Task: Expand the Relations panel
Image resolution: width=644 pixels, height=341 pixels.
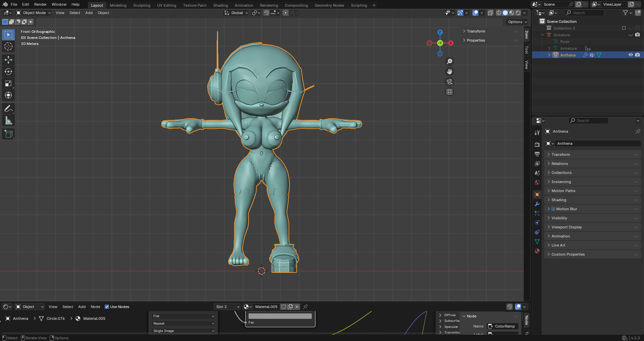Action: click(593, 164)
